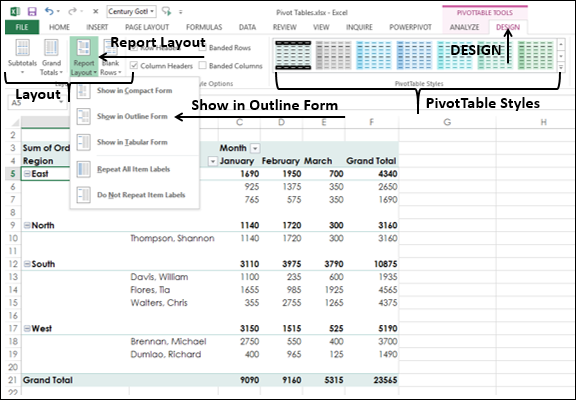
Task: Apply the first light blue PivotTable style
Action: (x=374, y=55)
